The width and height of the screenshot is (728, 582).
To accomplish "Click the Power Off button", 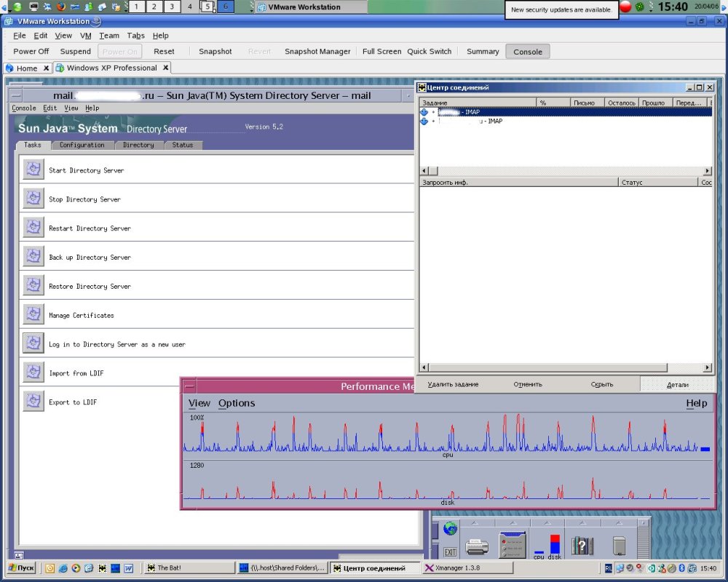I will pyautogui.click(x=31, y=52).
